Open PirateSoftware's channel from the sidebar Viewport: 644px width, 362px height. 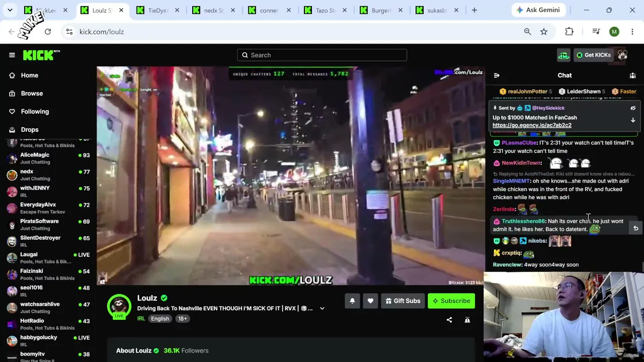tap(48, 225)
